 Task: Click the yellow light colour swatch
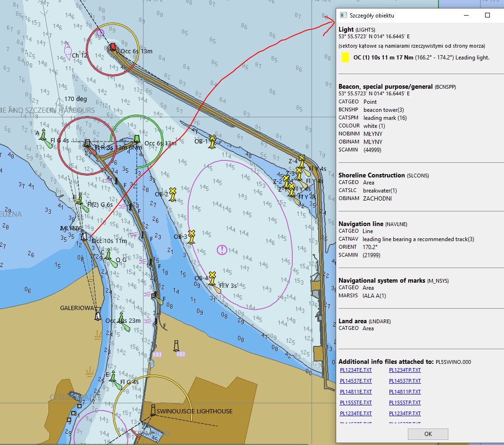[345, 58]
